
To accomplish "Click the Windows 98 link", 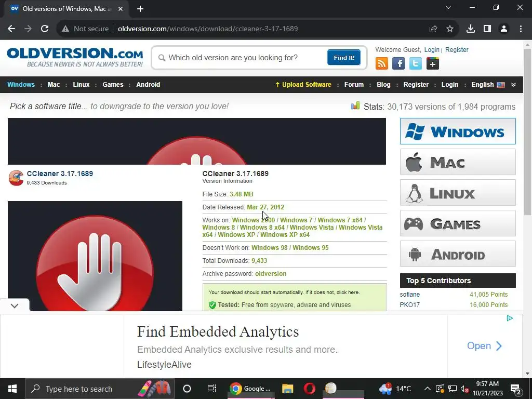I will [270, 248].
